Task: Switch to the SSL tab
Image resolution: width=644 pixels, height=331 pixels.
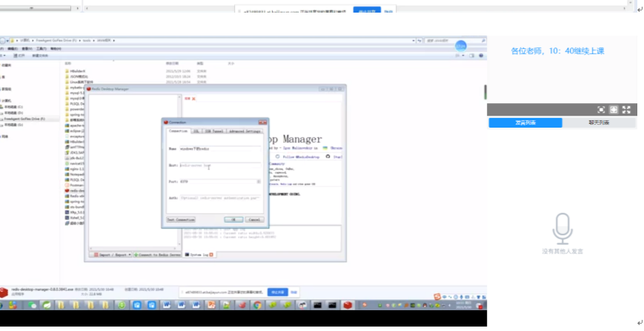Action: 196,131
